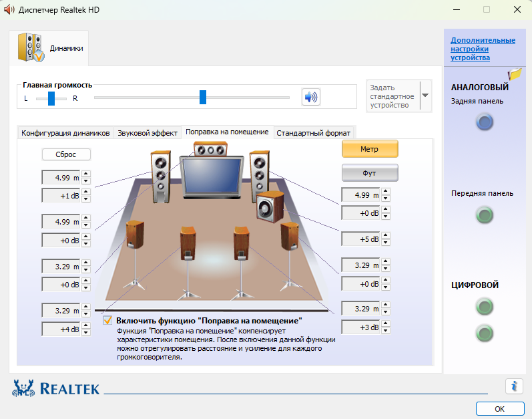Click the Сброс reset button

66,154
